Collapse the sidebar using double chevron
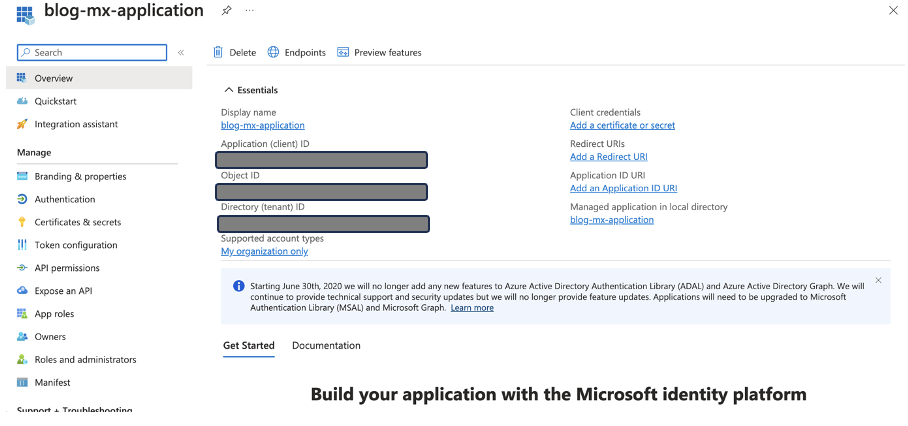This screenshot has height=426, width=908. tap(181, 53)
